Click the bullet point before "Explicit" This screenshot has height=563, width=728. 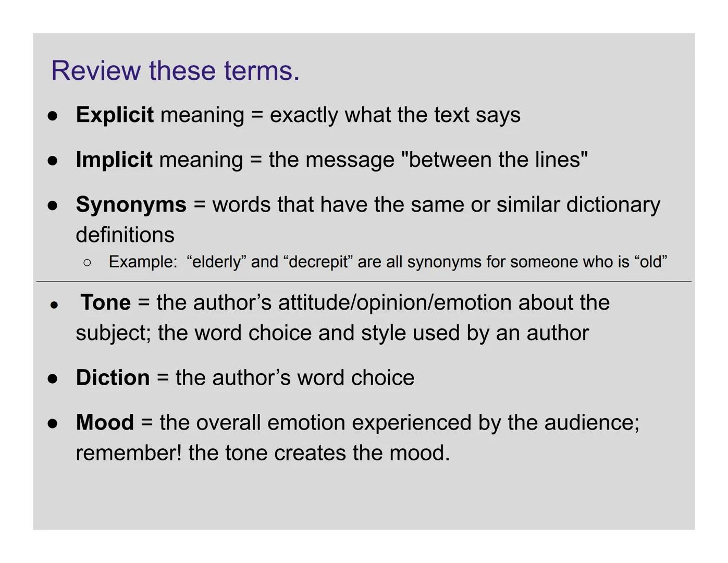pos(53,116)
